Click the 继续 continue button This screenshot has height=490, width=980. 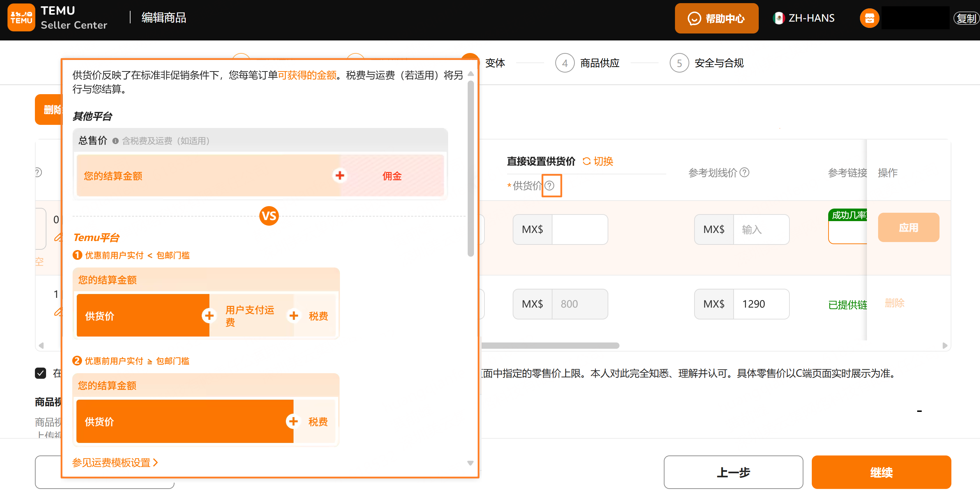pos(881,472)
